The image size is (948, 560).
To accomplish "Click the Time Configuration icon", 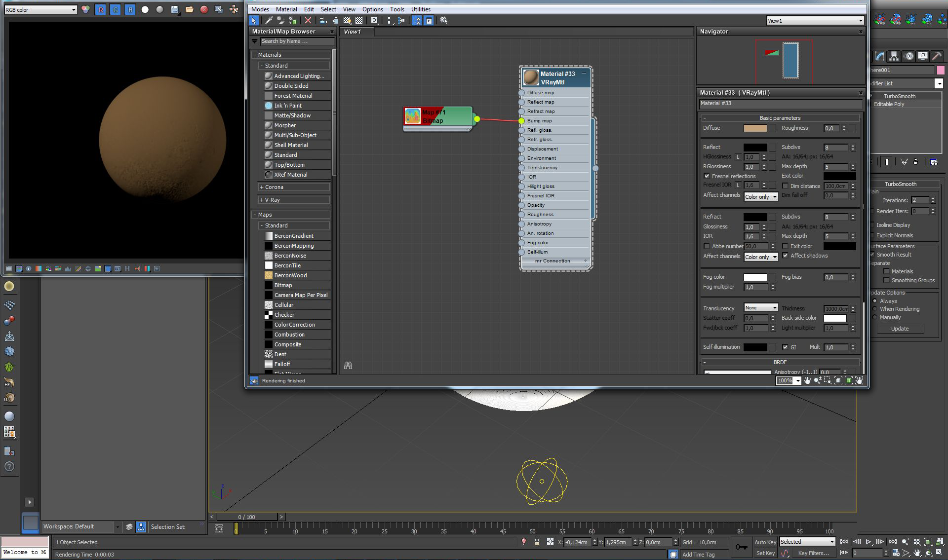I will click(x=896, y=553).
